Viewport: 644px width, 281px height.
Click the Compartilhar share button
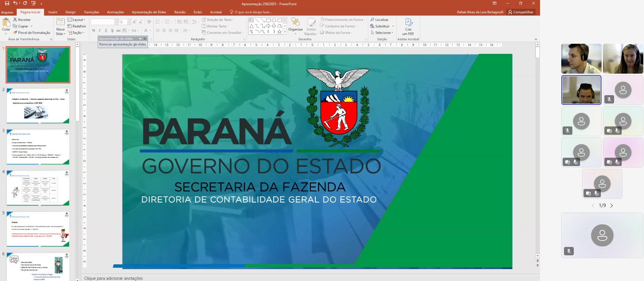coord(521,12)
